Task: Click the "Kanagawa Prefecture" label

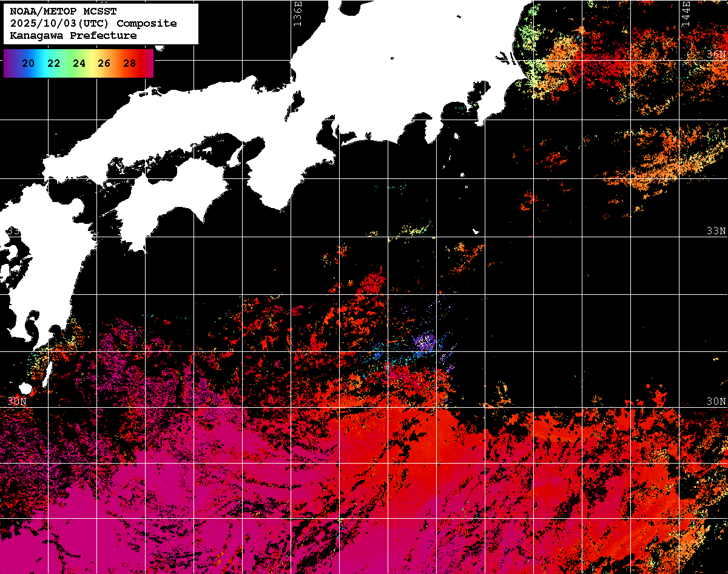Action: pyautogui.click(x=73, y=36)
